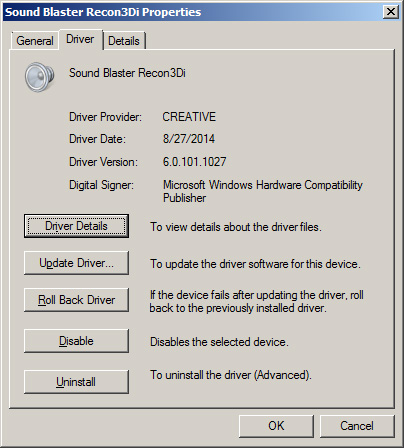The image size is (404, 448).
Task: Click driver version '6.0.101.1027'
Action: (x=194, y=162)
